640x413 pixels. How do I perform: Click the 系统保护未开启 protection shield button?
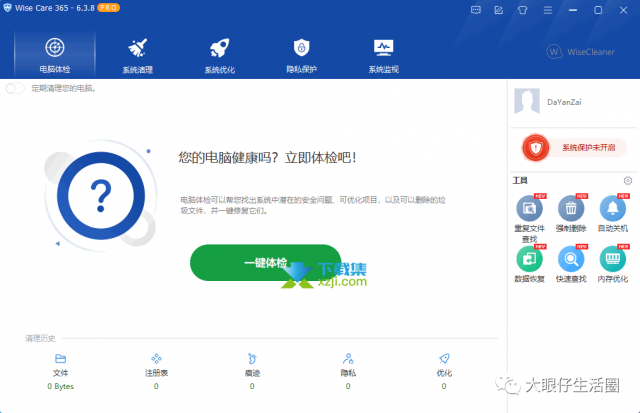click(574, 147)
